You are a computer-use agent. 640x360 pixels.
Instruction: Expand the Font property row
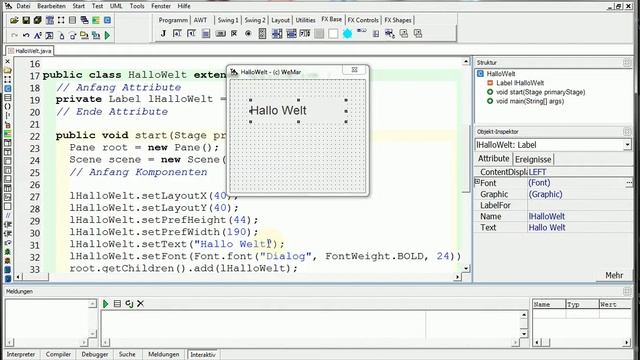pos(477,182)
